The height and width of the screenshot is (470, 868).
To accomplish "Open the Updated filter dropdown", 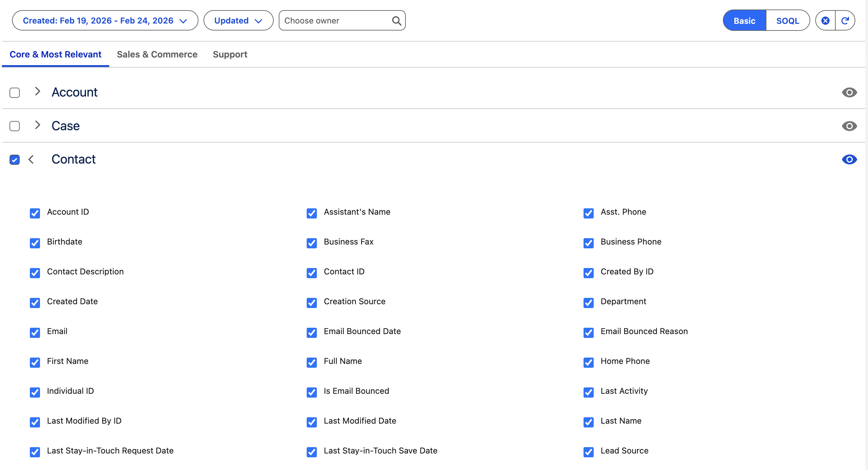I will click(x=238, y=21).
